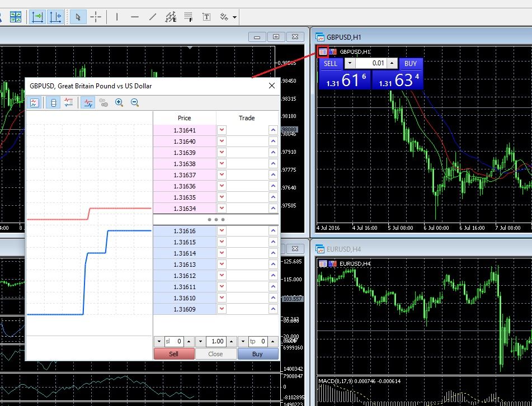This screenshot has height=406, width=532.
Task: Click red down arrow at price 1.31638
Action: click(222, 163)
